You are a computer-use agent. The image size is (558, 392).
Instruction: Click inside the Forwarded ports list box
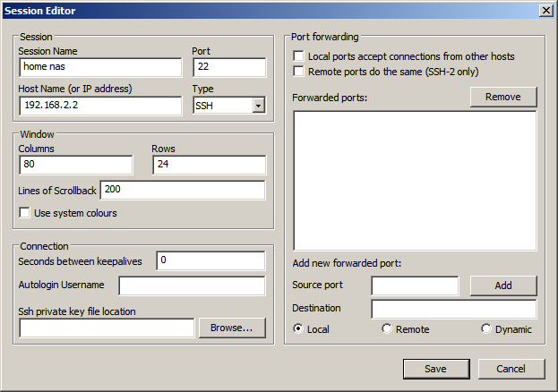415,181
